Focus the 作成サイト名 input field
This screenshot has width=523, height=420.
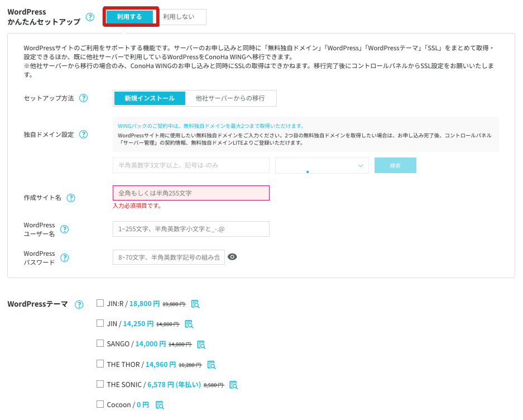point(191,193)
